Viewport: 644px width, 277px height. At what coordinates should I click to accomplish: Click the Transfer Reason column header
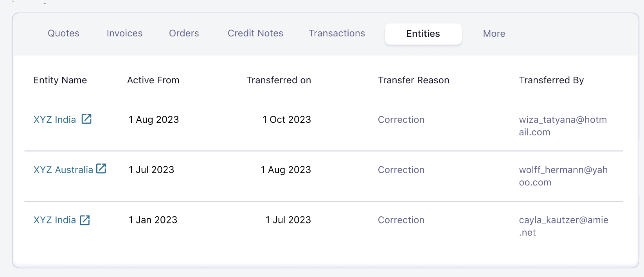[x=413, y=80]
